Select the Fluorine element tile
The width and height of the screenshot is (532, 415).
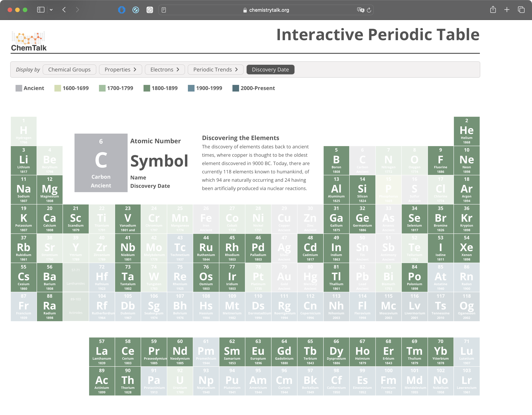pos(440,160)
